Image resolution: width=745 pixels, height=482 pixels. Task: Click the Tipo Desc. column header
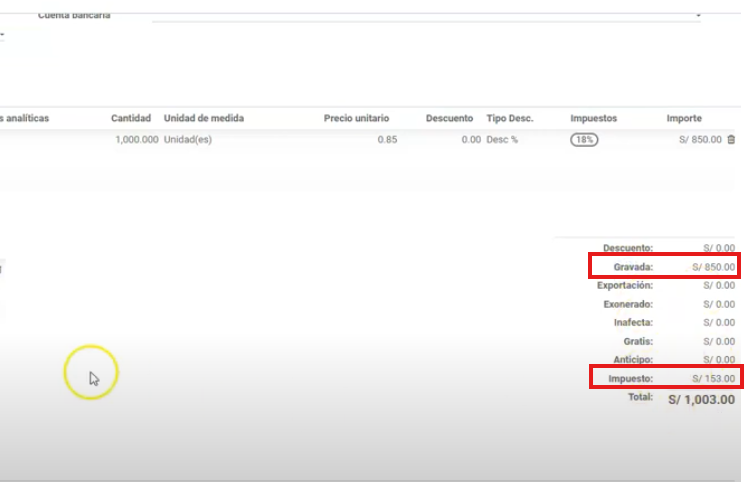510,118
